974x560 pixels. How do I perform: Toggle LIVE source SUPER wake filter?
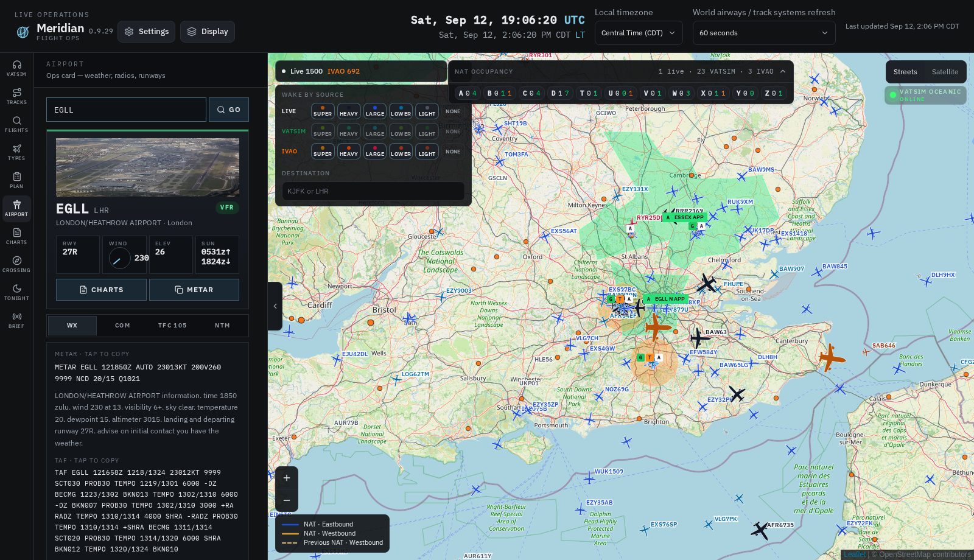click(323, 111)
